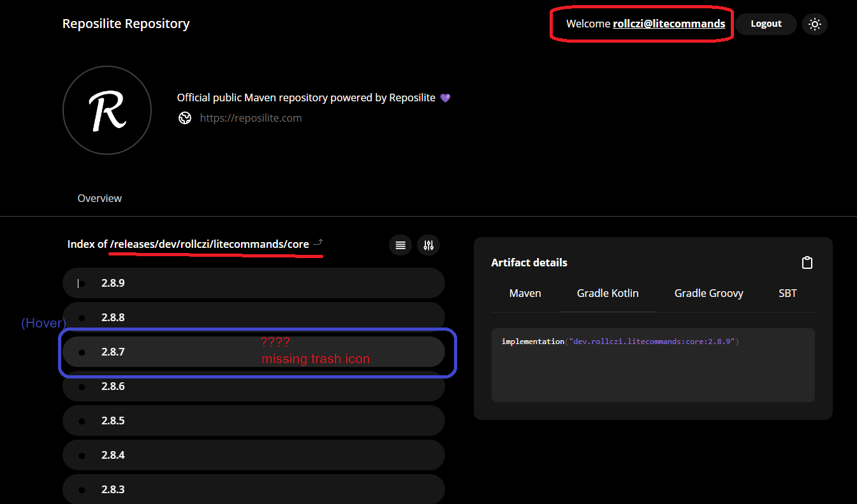Screen dimensions: 857x504
Task: Visit the https://reposilite.com link
Action: pyautogui.click(x=251, y=118)
